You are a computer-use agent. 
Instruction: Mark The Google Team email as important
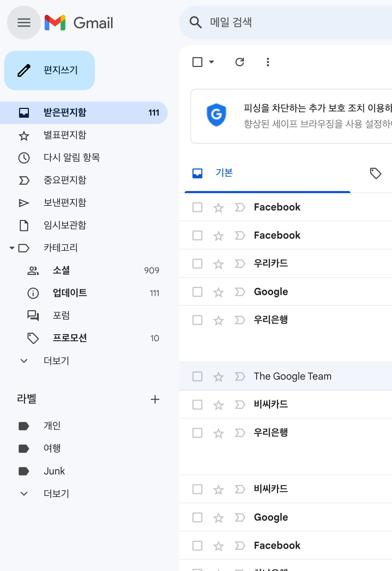click(240, 376)
